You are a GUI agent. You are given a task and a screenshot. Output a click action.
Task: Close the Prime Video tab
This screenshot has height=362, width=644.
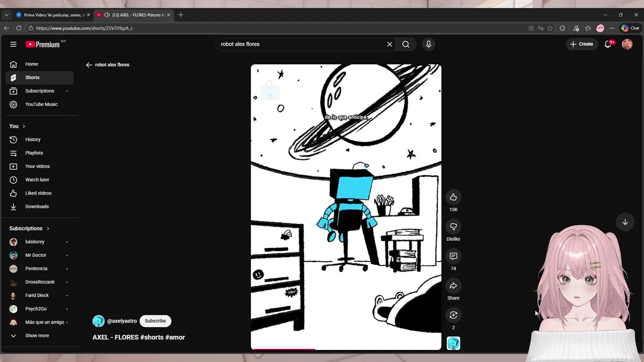click(88, 15)
